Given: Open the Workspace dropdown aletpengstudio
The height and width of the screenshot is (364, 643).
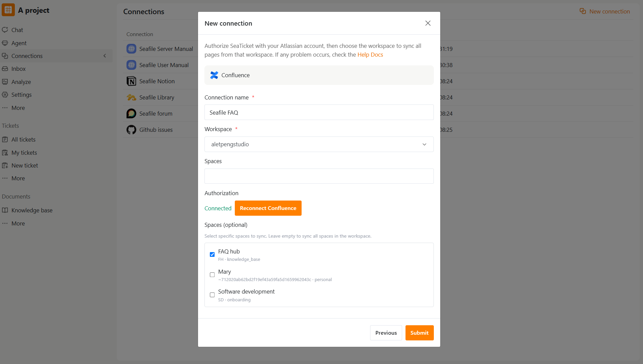Looking at the screenshot, I should coord(319,144).
